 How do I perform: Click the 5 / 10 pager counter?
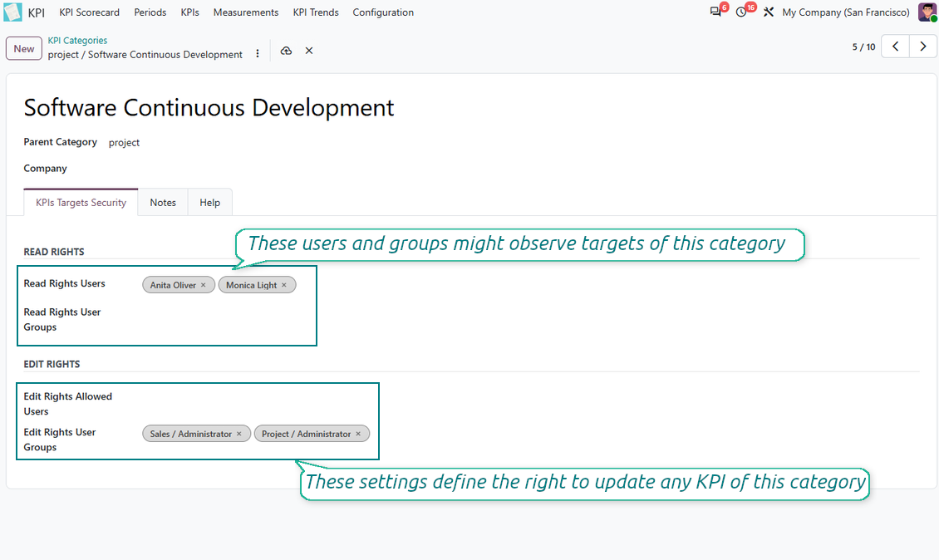[x=863, y=47]
